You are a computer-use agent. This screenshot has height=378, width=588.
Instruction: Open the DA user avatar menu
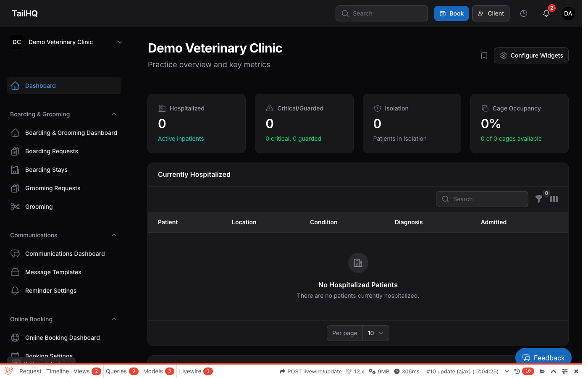(x=568, y=13)
